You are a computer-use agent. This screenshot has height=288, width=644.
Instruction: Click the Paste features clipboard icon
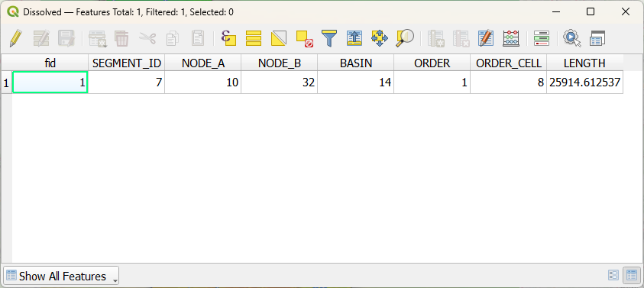tap(198, 38)
